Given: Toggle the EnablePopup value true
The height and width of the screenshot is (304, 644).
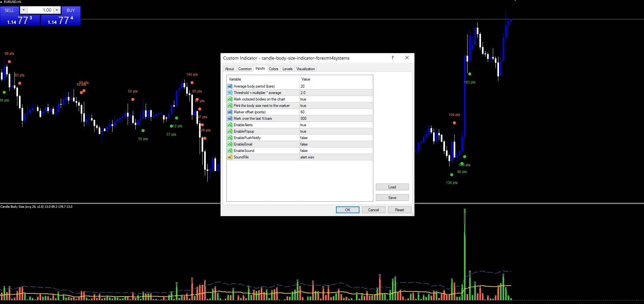Looking at the screenshot, I should click(336, 131).
